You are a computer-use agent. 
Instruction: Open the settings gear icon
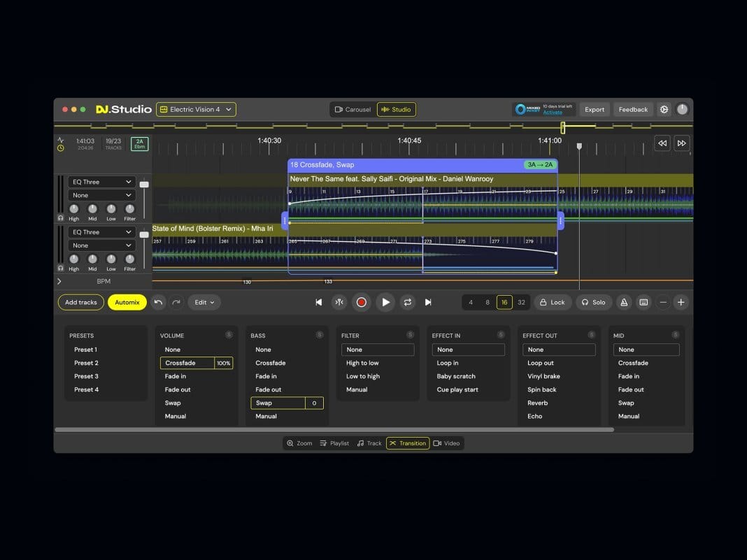click(664, 109)
